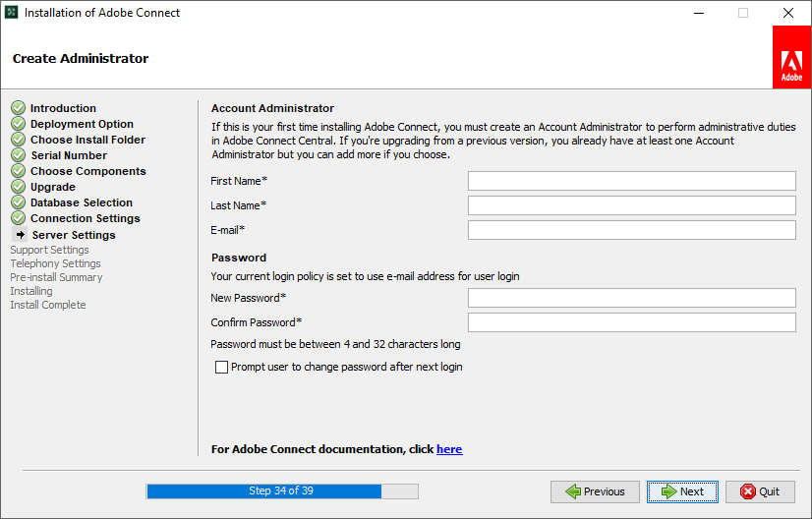Select the Connection Settings step label
This screenshot has height=519, width=812.
click(x=85, y=218)
